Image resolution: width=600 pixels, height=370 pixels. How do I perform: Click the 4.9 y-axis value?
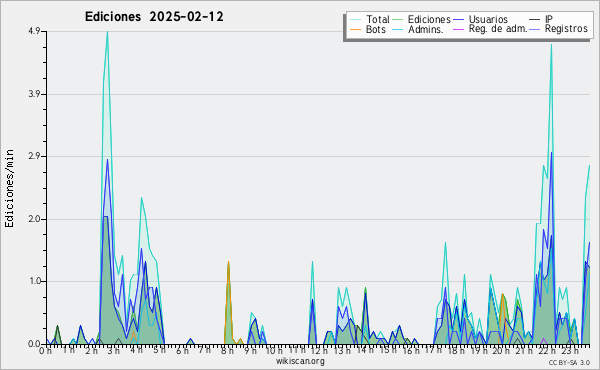click(x=34, y=31)
